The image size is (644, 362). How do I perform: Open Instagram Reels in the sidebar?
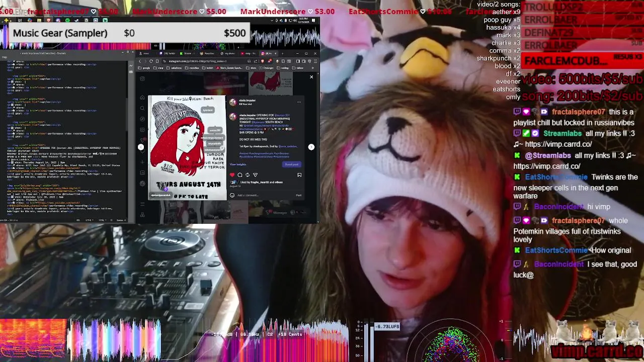tap(142, 130)
